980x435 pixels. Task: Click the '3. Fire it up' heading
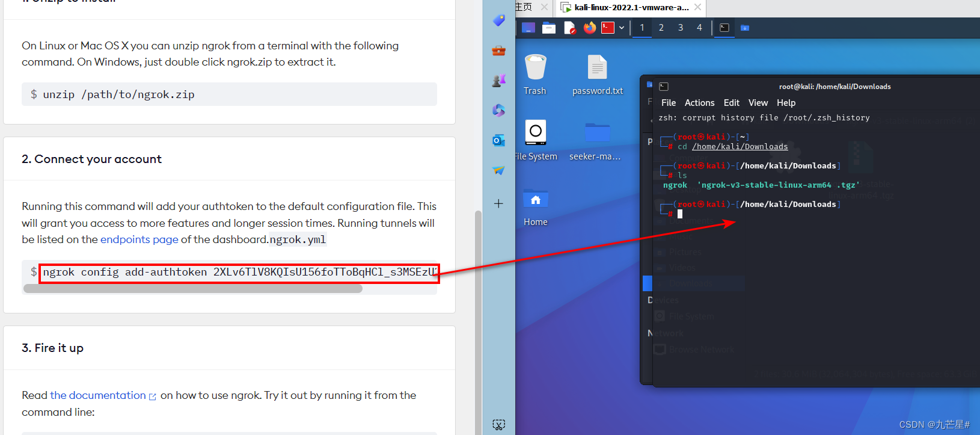[x=52, y=348]
